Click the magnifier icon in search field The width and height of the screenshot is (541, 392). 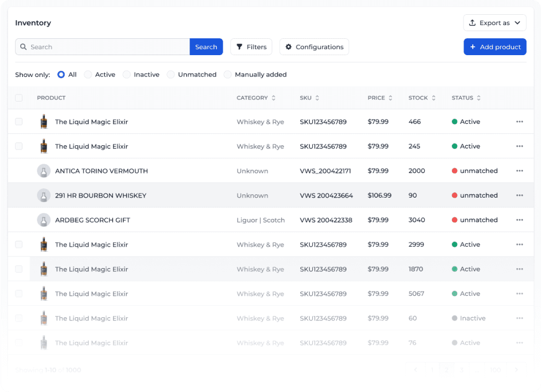(x=23, y=47)
